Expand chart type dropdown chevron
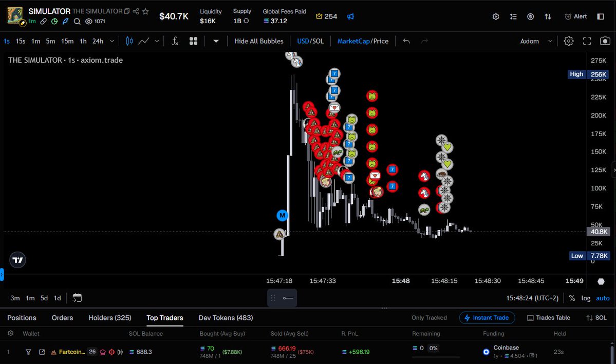 tap(157, 41)
